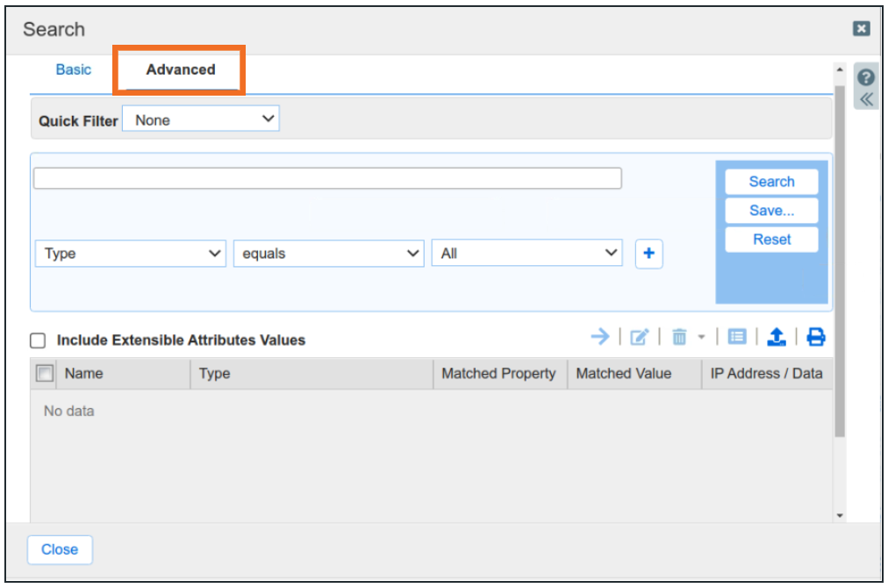888x588 pixels.
Task: Click the Delete trash can icon
Action: [678, 337]
